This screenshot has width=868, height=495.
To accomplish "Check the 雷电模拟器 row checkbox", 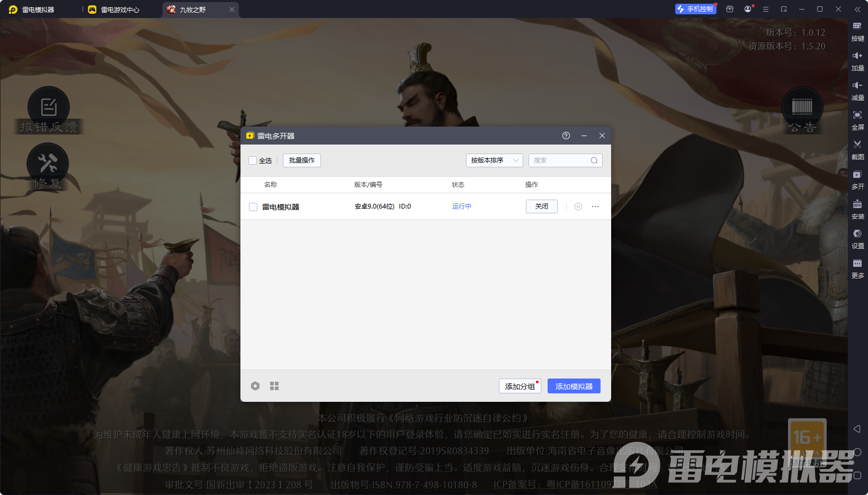I will click(x=253, y=207).
